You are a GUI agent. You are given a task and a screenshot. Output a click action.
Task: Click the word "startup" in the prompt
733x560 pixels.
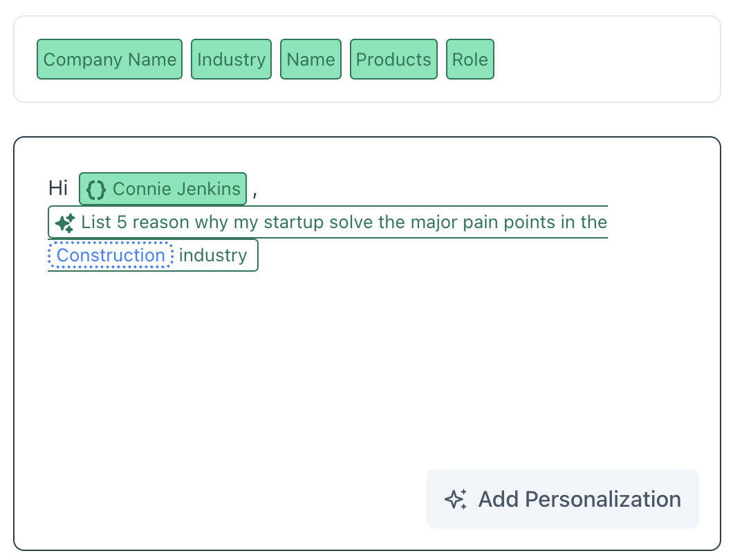click(x=293, y=223)
